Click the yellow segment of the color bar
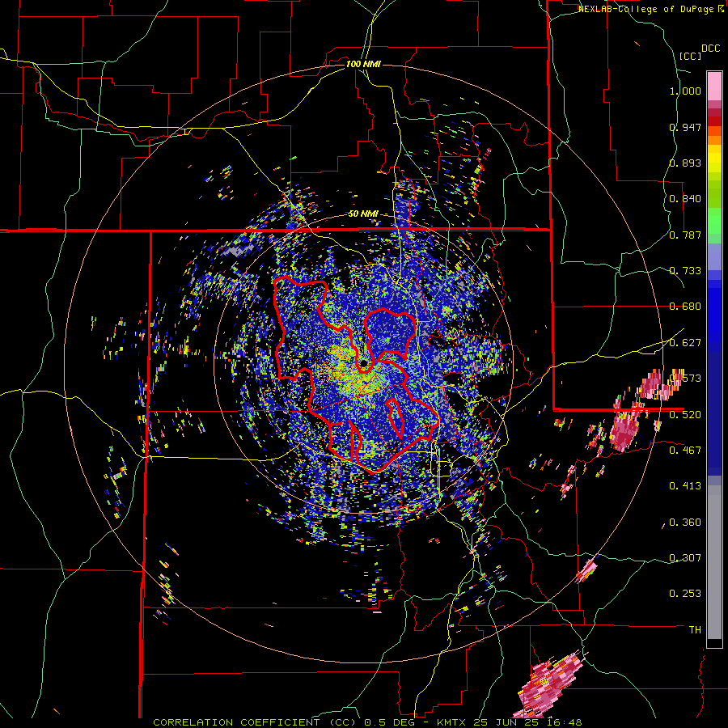Screen dimensions: 728x728 pos(714,159)
